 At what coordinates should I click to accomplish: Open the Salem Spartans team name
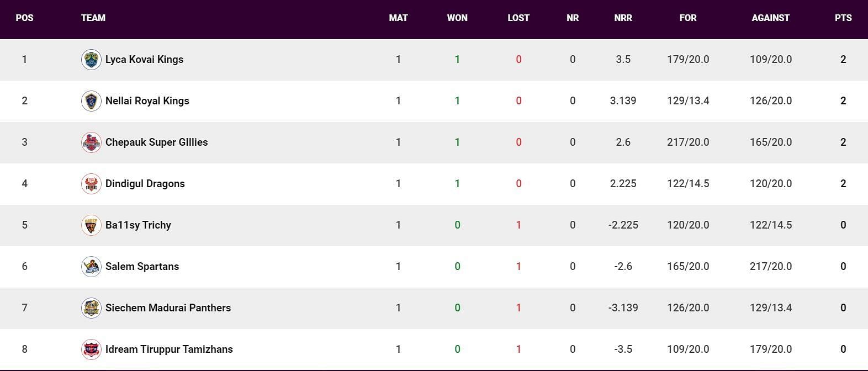pos(142,267)
